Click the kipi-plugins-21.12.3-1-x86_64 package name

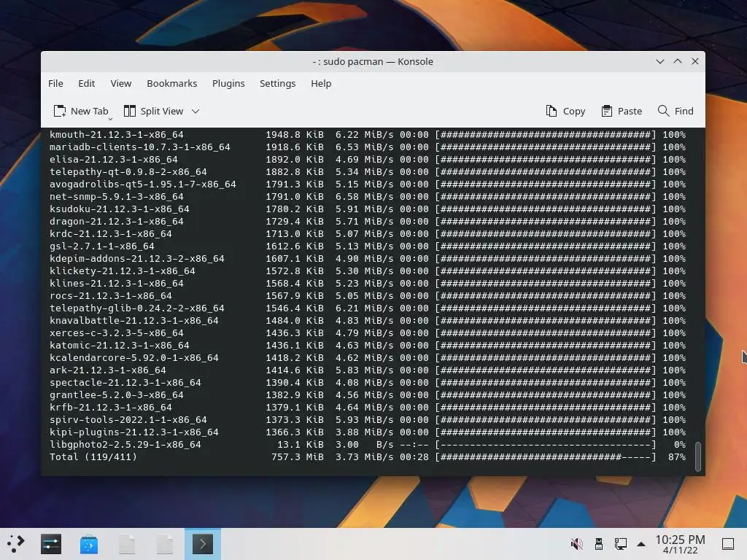(134, 432)
